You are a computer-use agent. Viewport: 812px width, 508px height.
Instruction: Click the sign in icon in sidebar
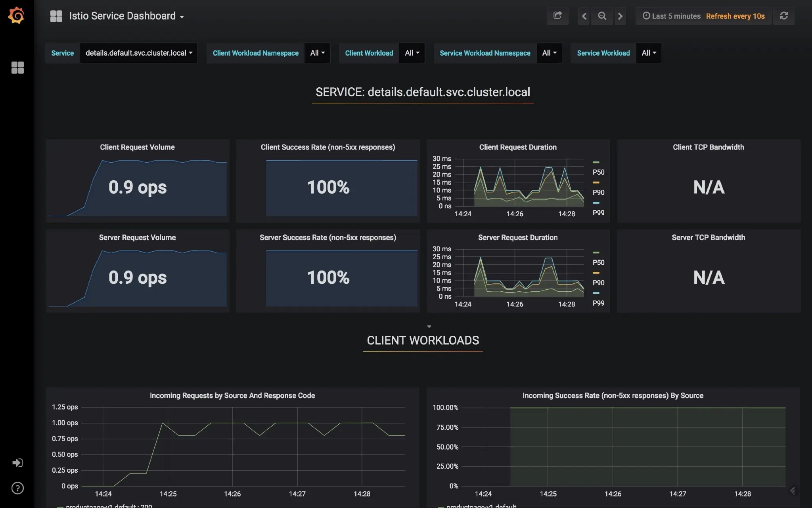pyautogui.click(x=17, y=463)
